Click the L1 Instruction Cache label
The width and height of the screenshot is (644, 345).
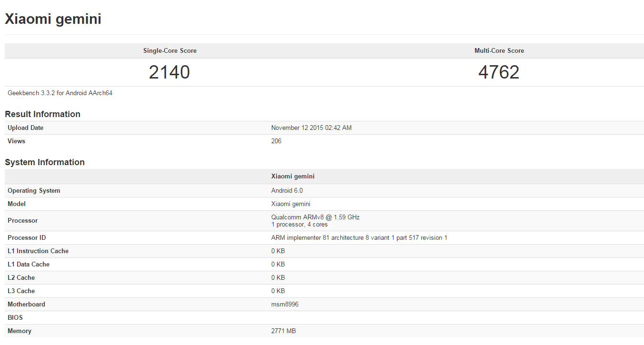(x=38, y=251)
